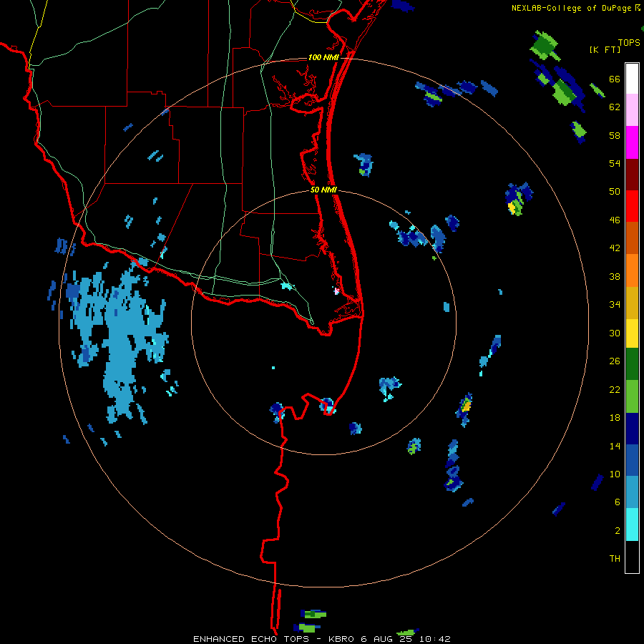This screenshot has width=644, height=644.
Task: Pick the dark red legend swatch
Action: point(632,174)
